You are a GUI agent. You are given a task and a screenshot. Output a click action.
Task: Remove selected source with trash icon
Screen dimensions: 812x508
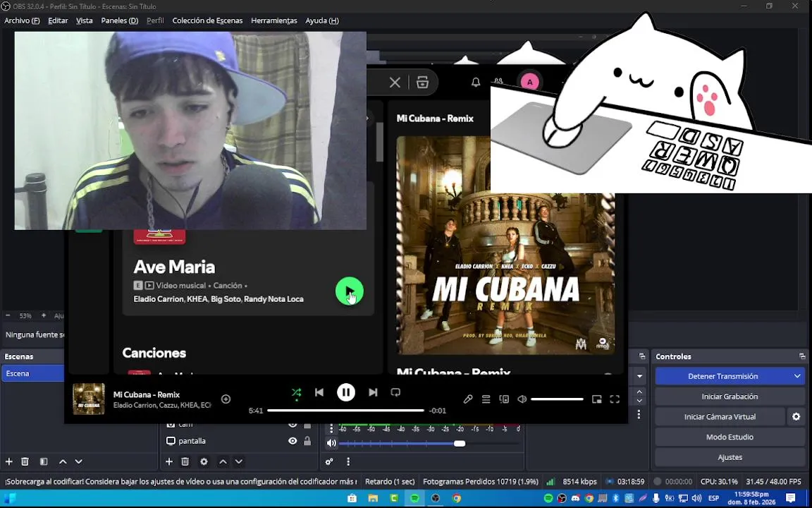pos(185,461)
